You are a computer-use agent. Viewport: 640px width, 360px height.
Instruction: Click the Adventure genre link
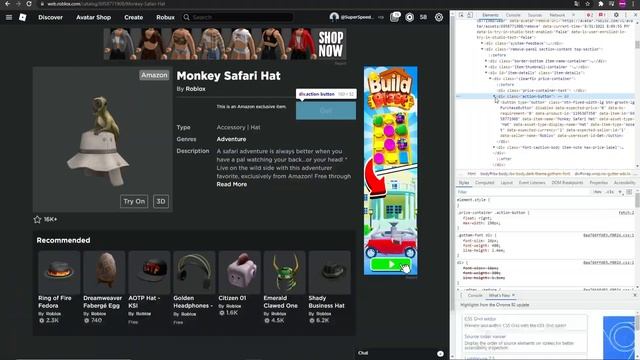[x=231, y=139]
